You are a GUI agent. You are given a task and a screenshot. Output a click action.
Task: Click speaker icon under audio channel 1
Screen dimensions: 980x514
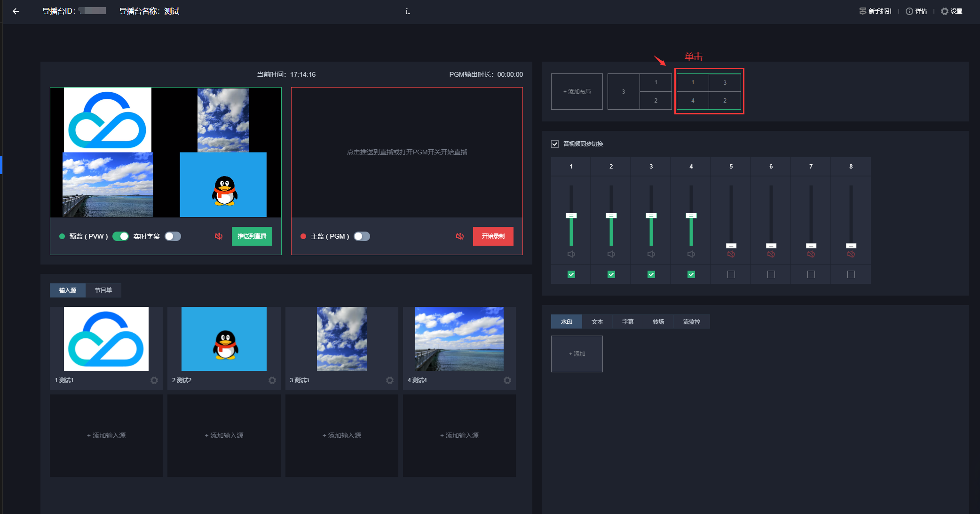click(x=571, y=254)
